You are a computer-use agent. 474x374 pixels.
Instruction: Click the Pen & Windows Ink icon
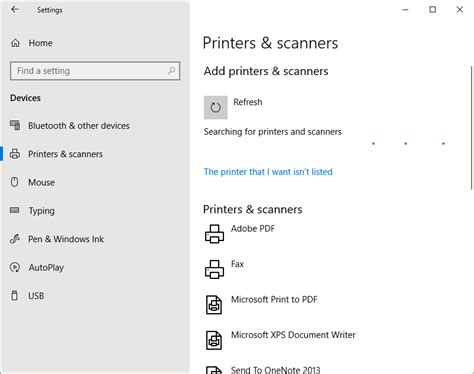click(15, 239)
